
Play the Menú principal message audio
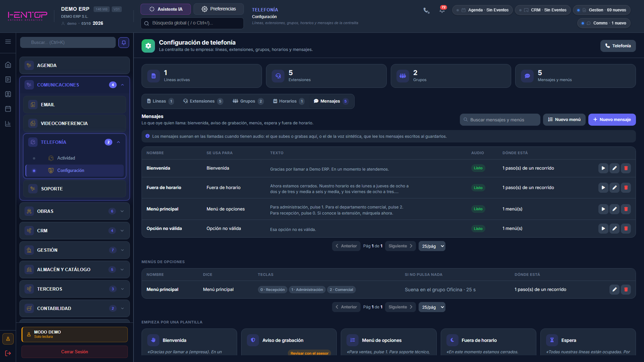click(x=603, y=209)
